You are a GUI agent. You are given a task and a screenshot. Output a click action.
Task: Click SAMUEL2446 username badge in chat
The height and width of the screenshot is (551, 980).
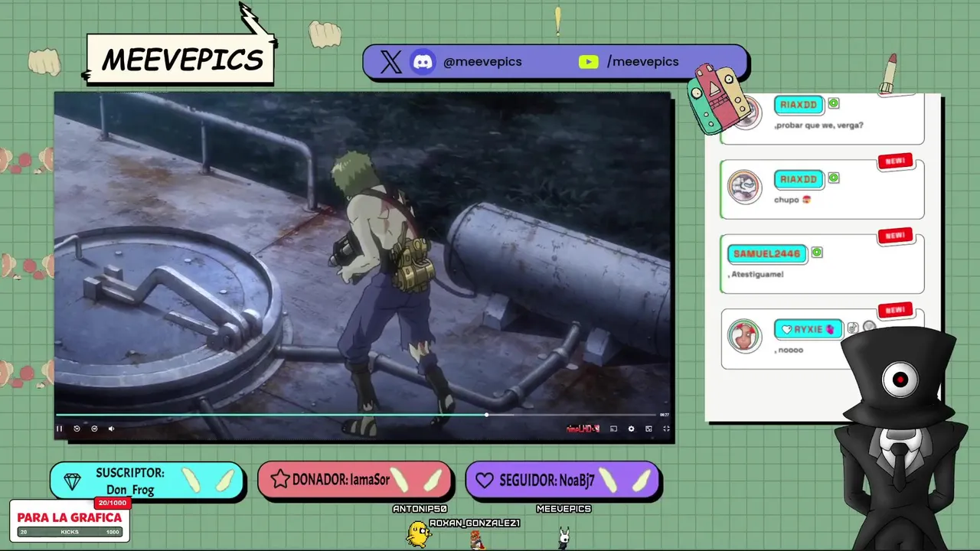click(x=766, y=253)
